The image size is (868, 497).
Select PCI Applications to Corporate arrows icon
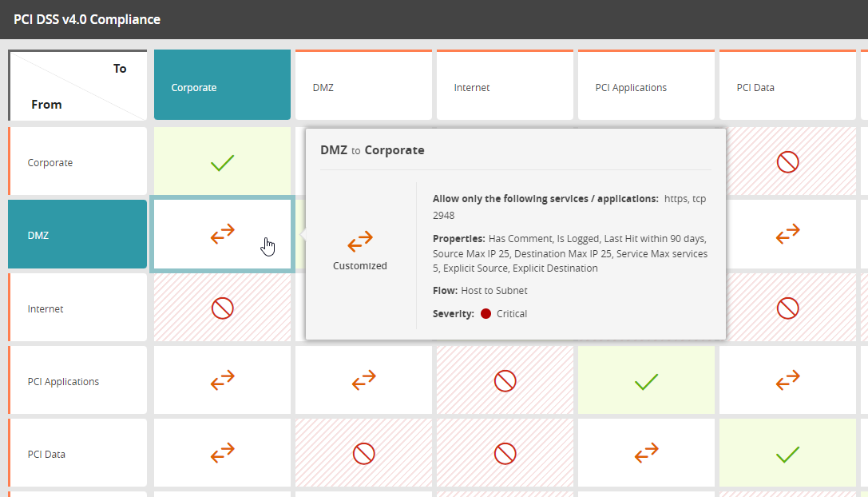222,381
